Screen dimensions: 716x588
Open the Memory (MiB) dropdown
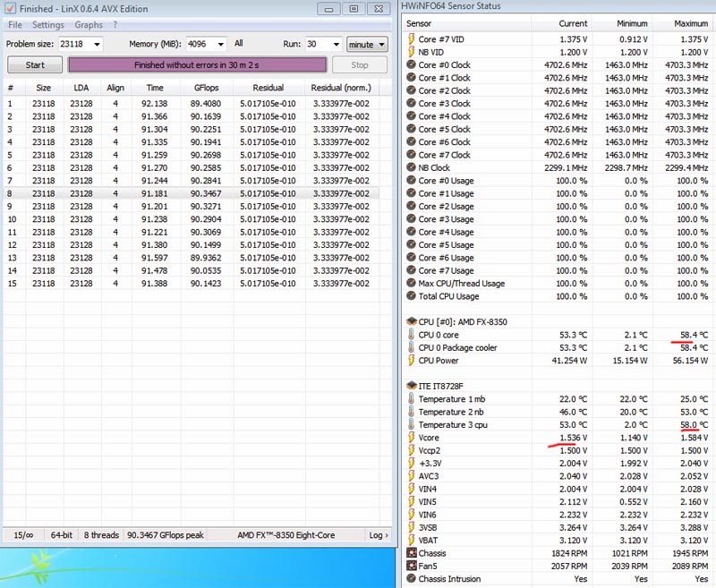pos(220,44)
